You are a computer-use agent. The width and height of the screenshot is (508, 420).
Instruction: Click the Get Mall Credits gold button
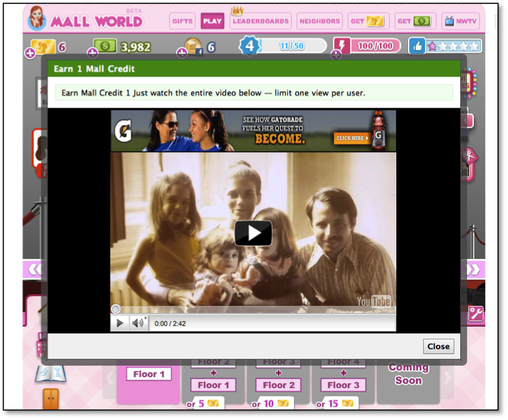pyautogui.click(x=368, y=22)
